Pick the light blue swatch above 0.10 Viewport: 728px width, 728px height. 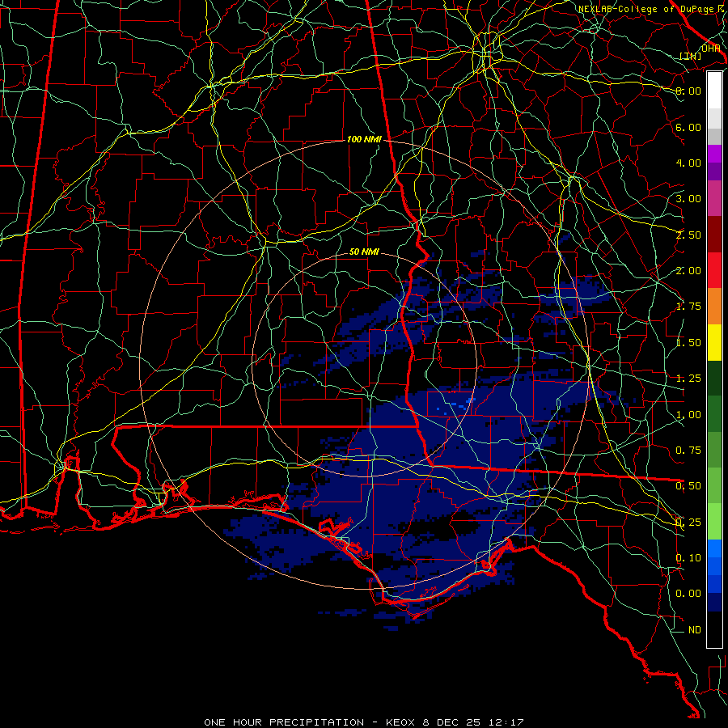(714, 548)
